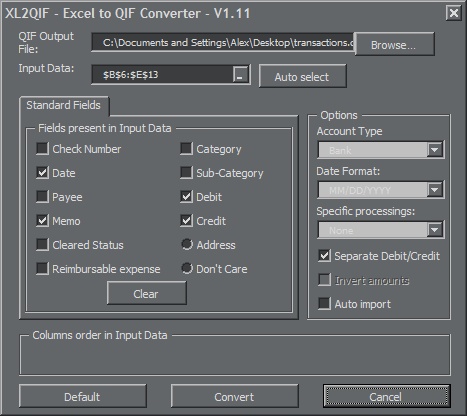This screenshot has width=467, height=416.
Task: Toggle the Separate Debit/Credit checkbox
Action: pos(324,256)
